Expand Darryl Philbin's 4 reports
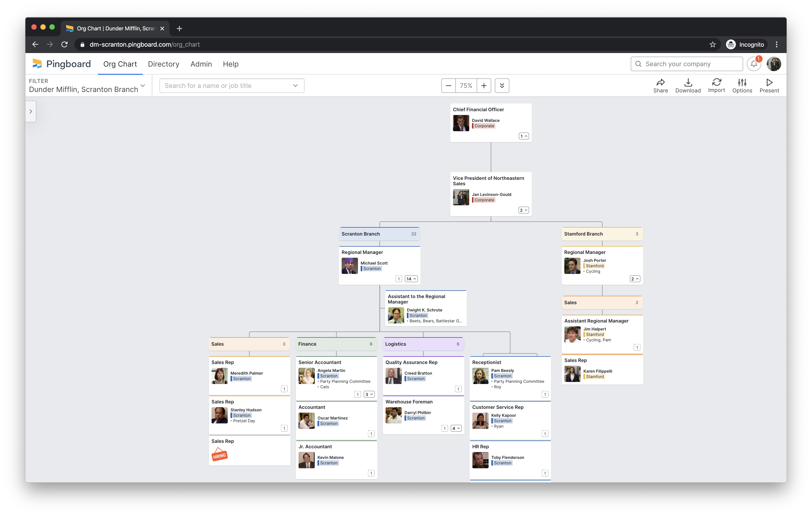812x516 pixels. click(456, 429)
